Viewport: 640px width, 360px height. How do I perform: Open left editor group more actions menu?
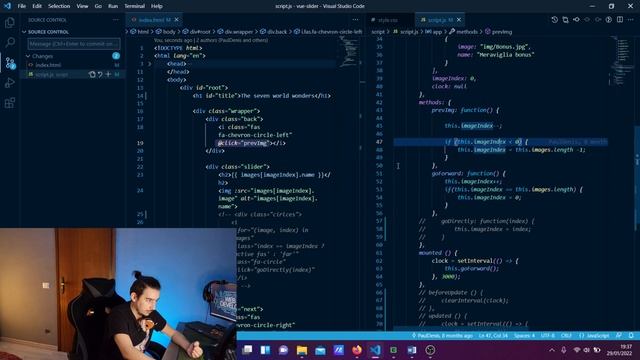[355, 20]
